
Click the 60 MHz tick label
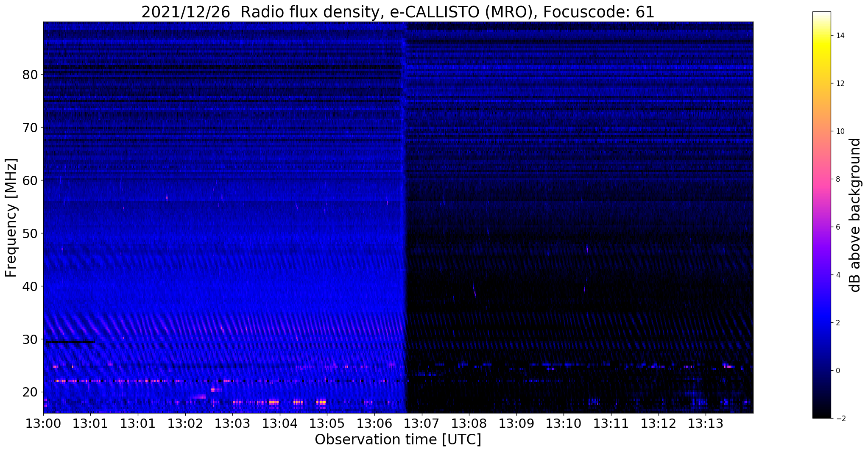pyautogui.click(x=30, y=180)
